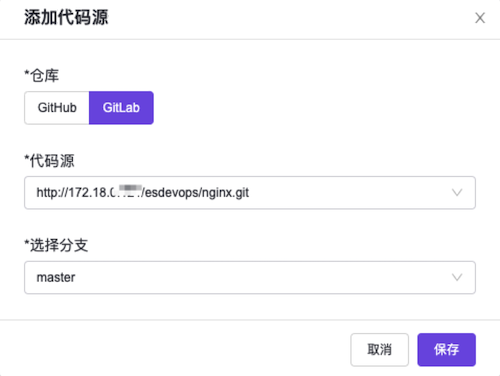Viewport: 500px width, 376px height.
Task: Close the 添加代码源 dialog with X
Action: coord(480,18)
